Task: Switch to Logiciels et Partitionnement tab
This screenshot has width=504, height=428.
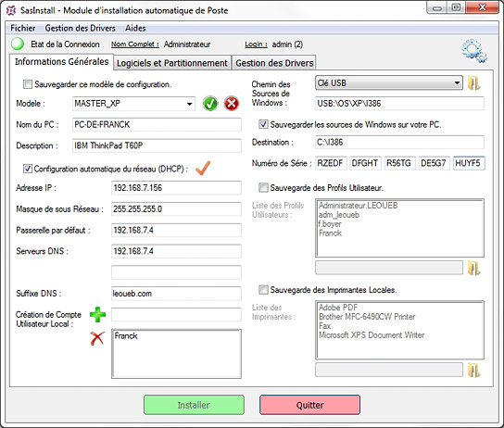Action: click(x=172, y=63)
